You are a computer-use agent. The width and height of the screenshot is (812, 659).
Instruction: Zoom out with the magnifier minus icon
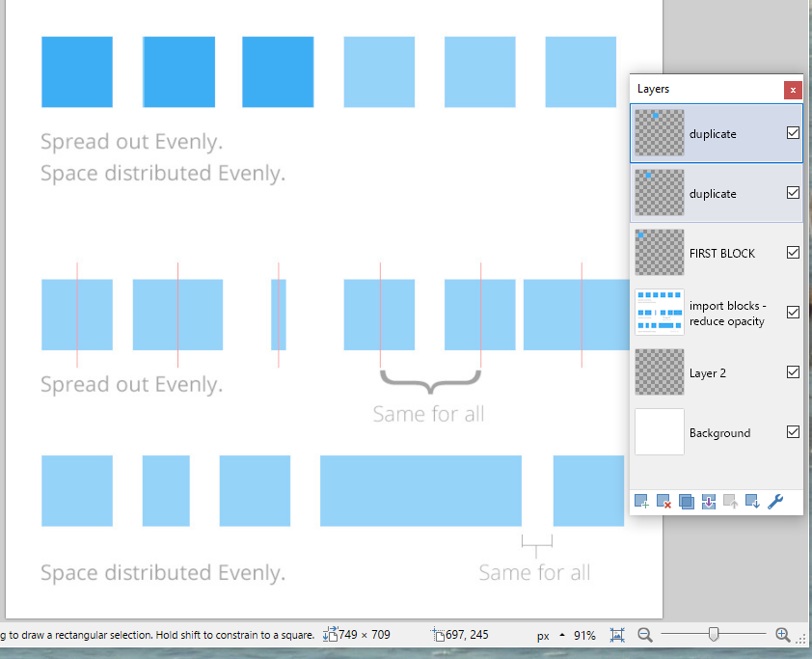coord(645,635)
